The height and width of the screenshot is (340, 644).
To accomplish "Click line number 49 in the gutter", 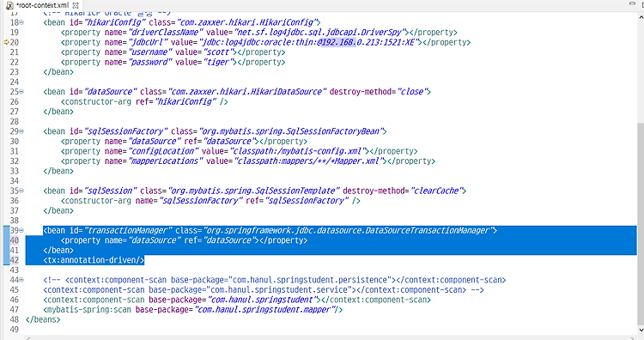I will pyautogui.click(x=15, y=330).
